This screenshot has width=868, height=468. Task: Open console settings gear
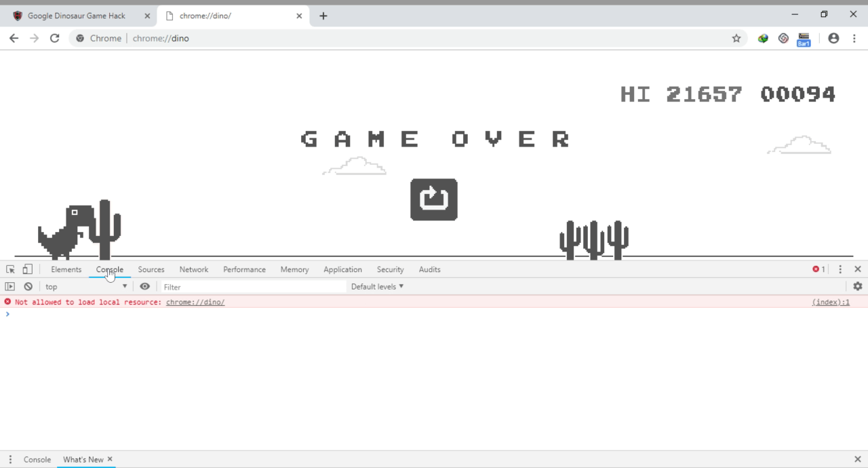[858, 286]
